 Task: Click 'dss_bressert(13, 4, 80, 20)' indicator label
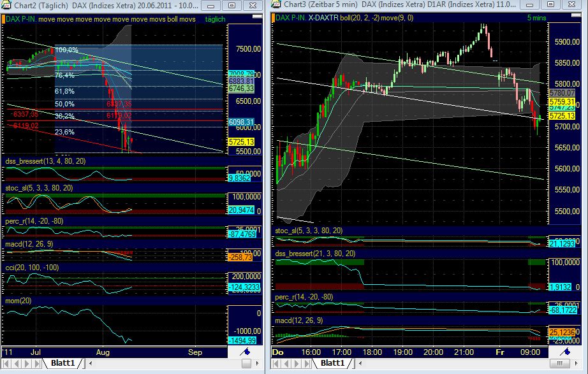tap(45, 161)
